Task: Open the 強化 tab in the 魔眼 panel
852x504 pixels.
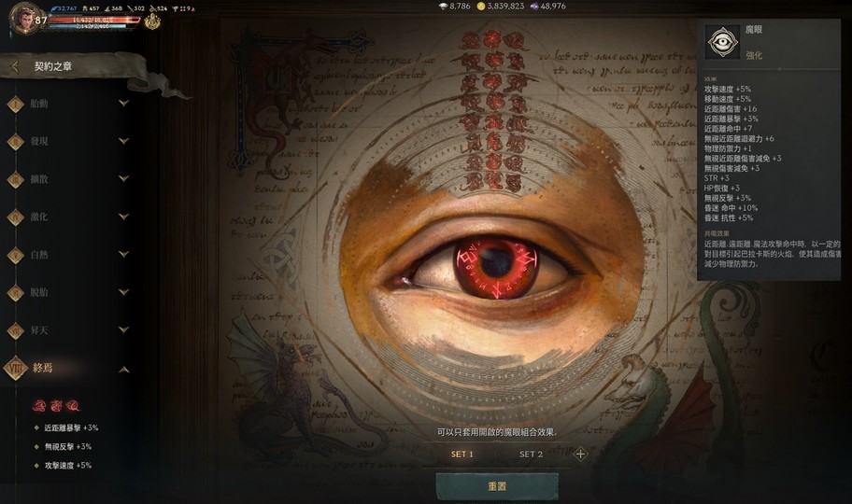Action: coord(754,55)
